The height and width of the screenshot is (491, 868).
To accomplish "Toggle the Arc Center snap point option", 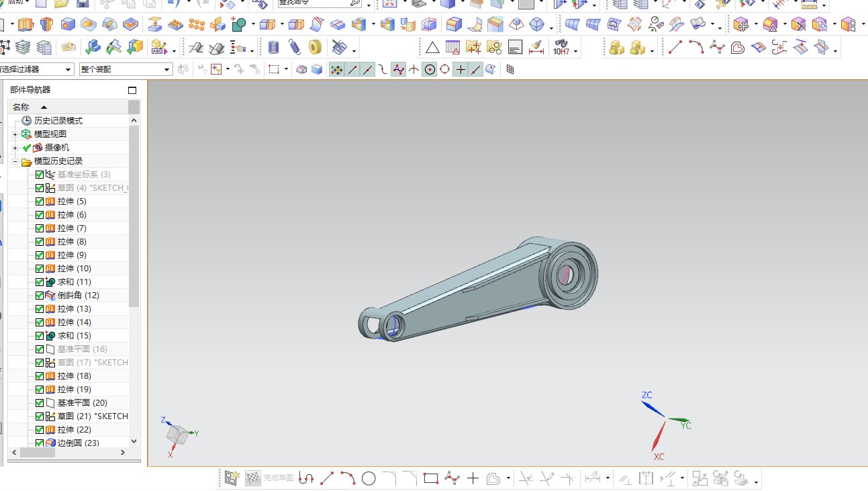I will (430, 69).
